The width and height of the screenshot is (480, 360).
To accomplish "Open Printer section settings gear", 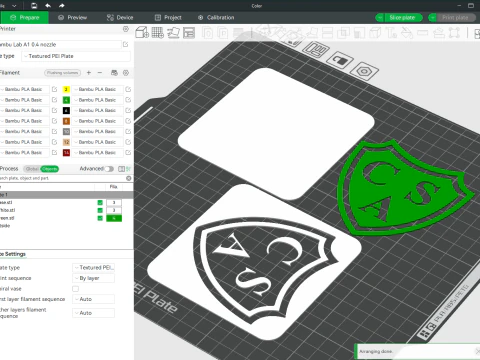I will tap(126, 29).
